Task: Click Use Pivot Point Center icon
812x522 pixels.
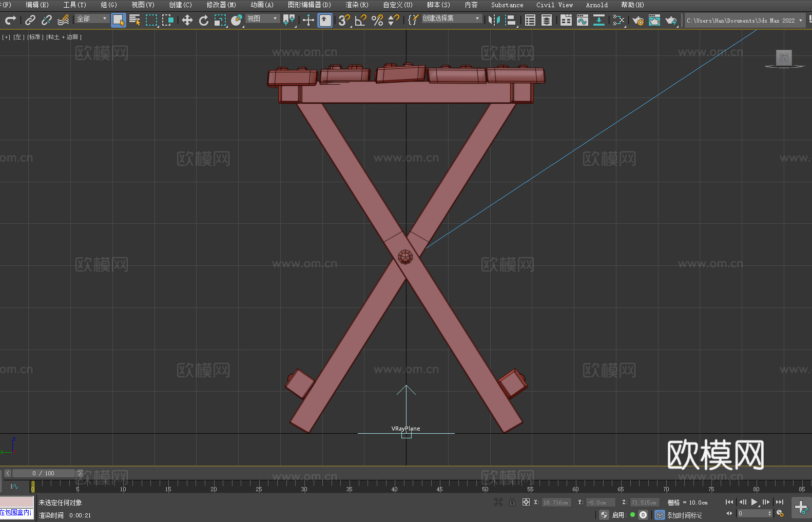Action: pos(289,20)
